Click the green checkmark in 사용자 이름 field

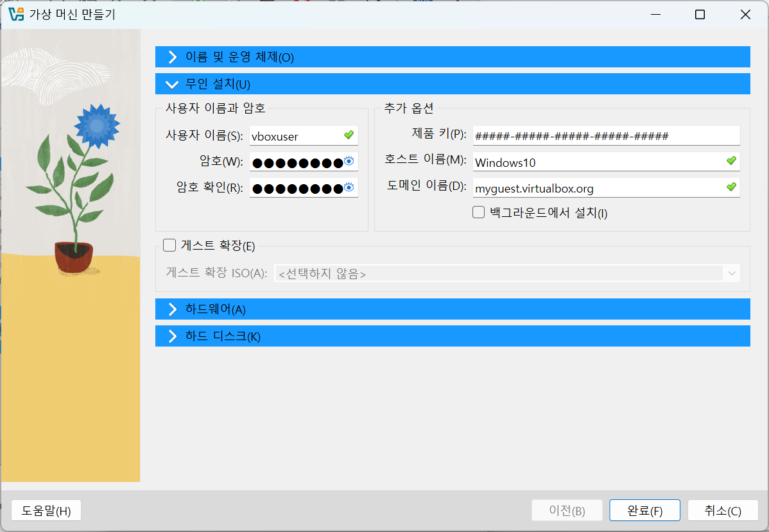click(x=349, y=134)
